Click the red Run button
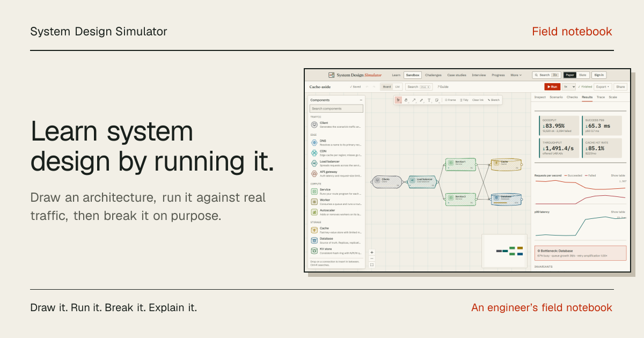The width and height of the screenshot is (644, 338). [x=552, y=87]
